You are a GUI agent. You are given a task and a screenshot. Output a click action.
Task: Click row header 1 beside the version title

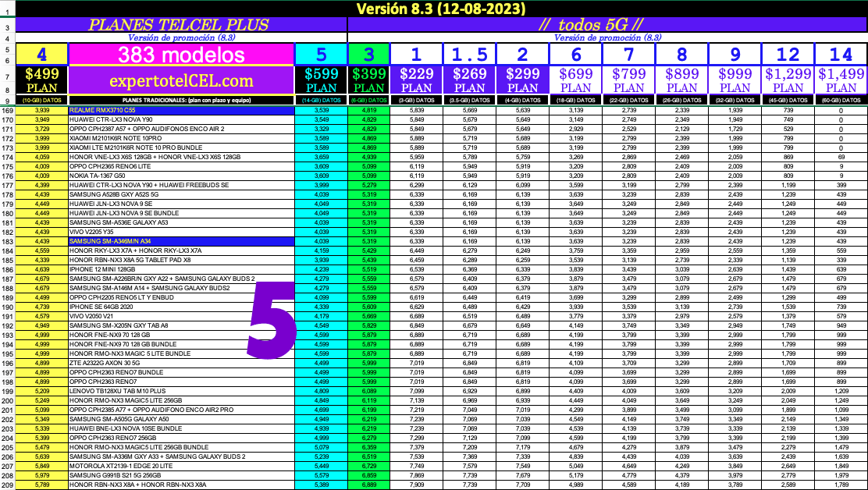(x=8, y=9)
